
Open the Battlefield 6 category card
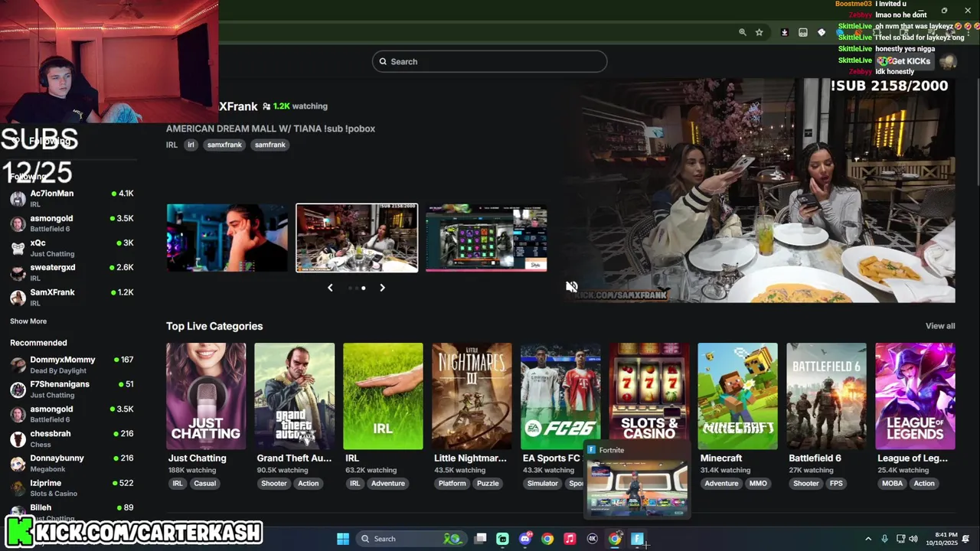[x=827, y=396]
